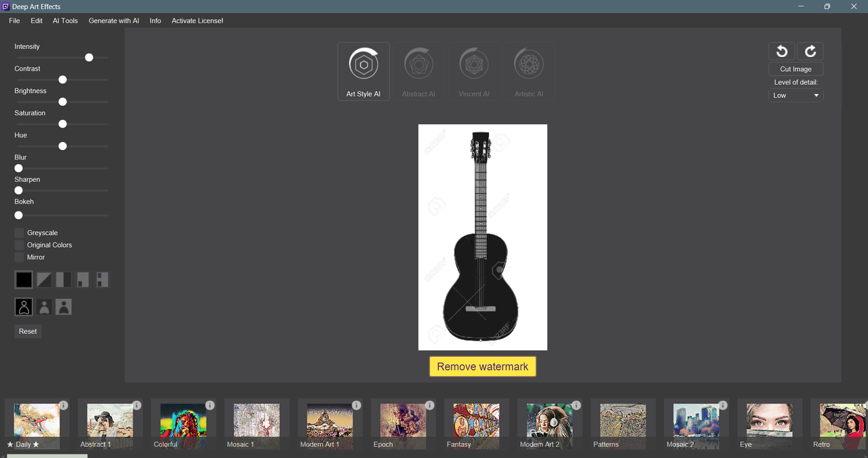Choose the vertical half split mask icon

coord(63,280)
